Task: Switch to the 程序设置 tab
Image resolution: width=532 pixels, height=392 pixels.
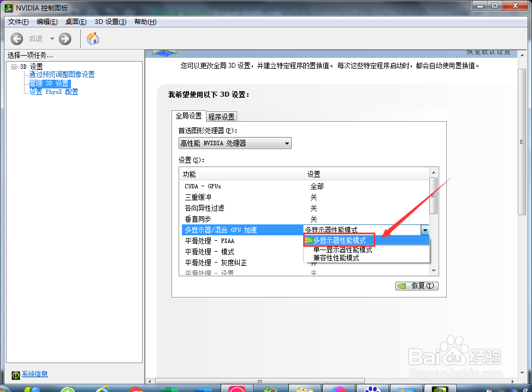Action: click(221, 117)
